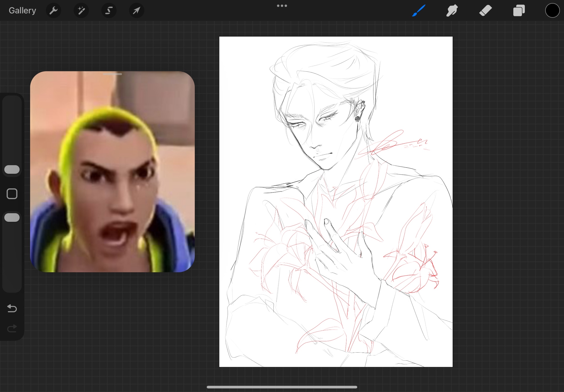The image size is (564, 392).
Task: Tap the reference window drag handle
Action: pos(112,74)
